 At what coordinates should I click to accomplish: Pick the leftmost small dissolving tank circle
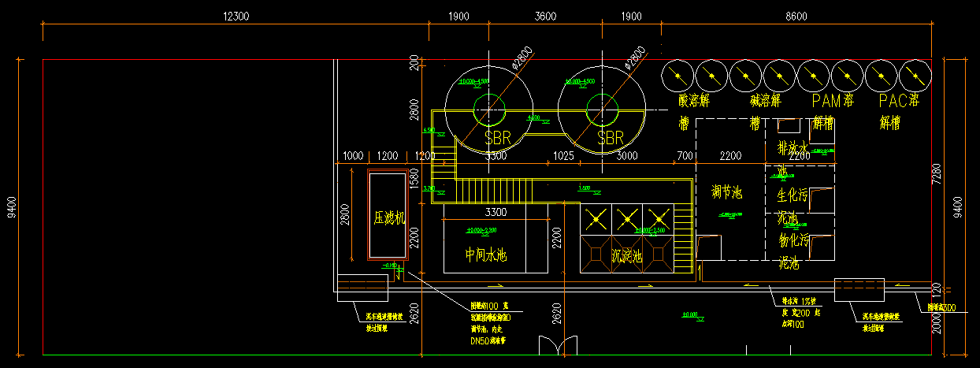pos(677,76)
